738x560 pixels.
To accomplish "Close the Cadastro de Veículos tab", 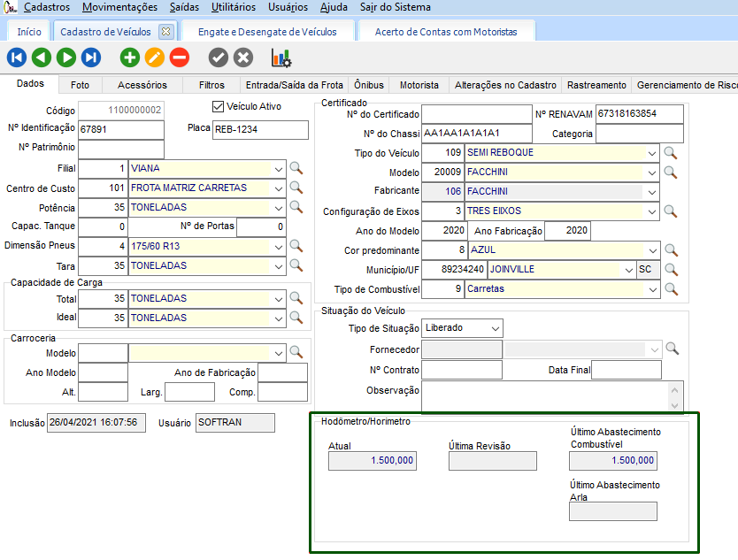I will pos(165,32).
